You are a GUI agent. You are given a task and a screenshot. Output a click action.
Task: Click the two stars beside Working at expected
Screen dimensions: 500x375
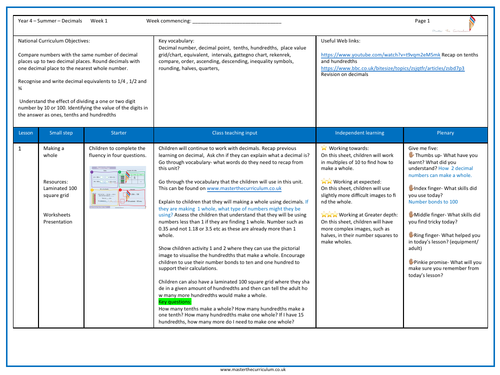pos(326,182)
